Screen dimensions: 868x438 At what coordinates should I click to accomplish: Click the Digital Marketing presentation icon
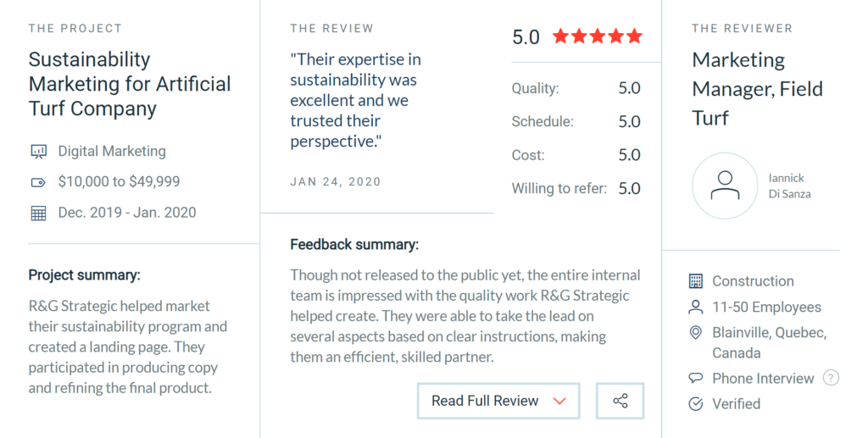[38, 152]
